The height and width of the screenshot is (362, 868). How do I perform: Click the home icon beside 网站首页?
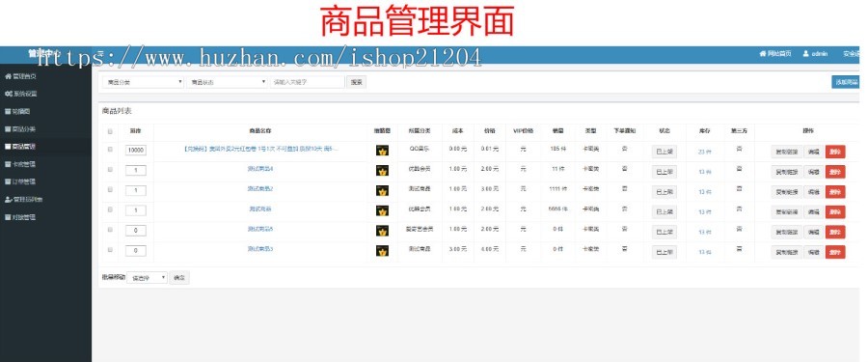pos(763,54)
